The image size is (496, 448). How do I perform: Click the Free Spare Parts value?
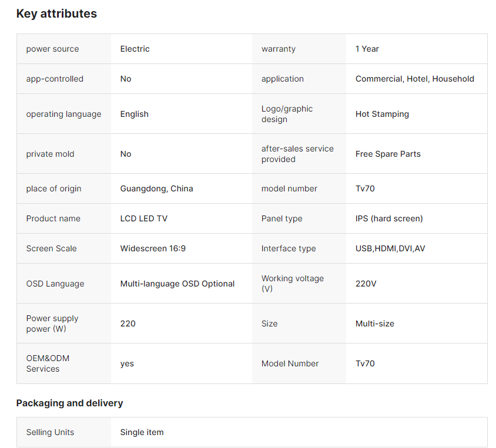point(388,154)
